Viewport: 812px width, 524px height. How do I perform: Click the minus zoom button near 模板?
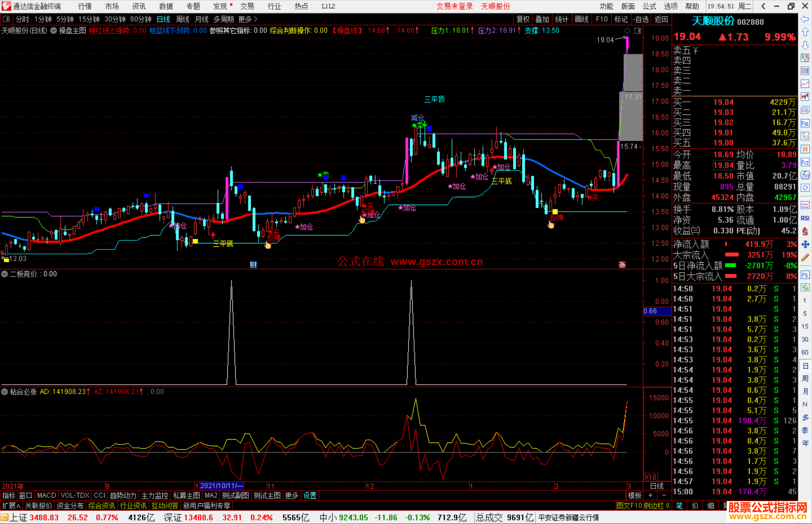(664, 495)
